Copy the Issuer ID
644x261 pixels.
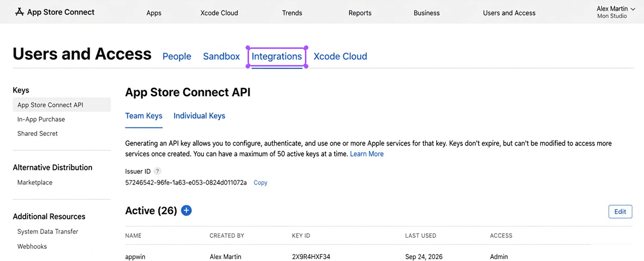tap(261, 183)
